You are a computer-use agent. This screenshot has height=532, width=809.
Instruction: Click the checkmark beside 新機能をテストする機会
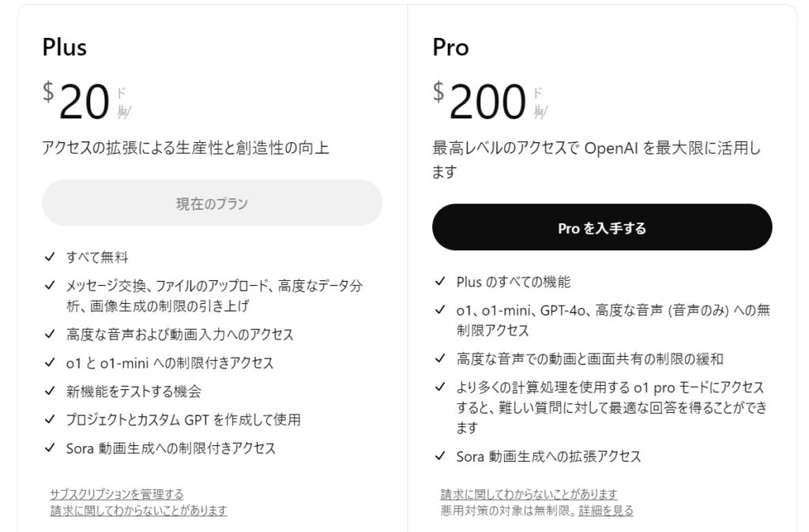(x=50, y=392)
